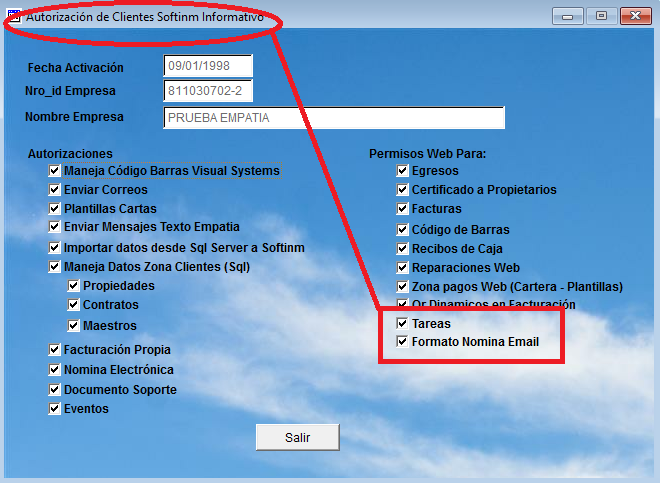Click into the Nombre Empresa field
The image size is (660, 483).
(x=334, y=117)
